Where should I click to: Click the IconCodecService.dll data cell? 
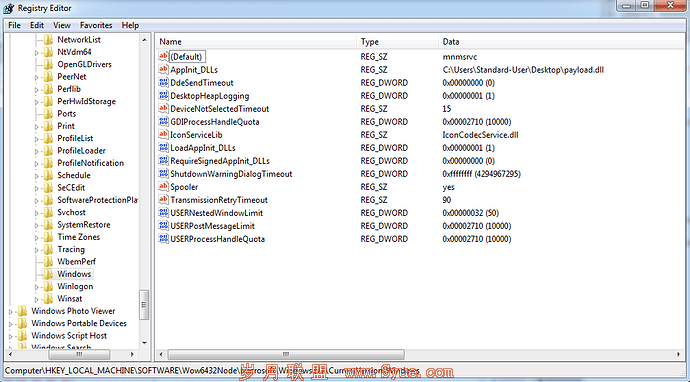pos(481,135)
